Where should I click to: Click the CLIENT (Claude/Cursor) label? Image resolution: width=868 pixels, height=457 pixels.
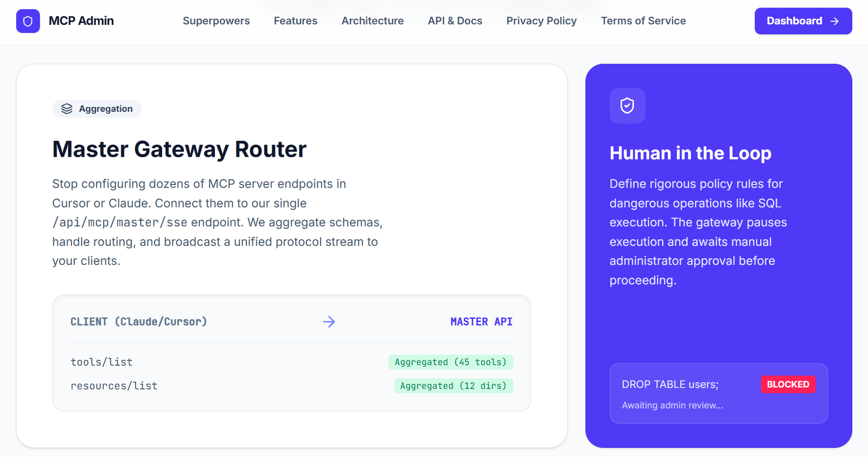pos(139,322)
